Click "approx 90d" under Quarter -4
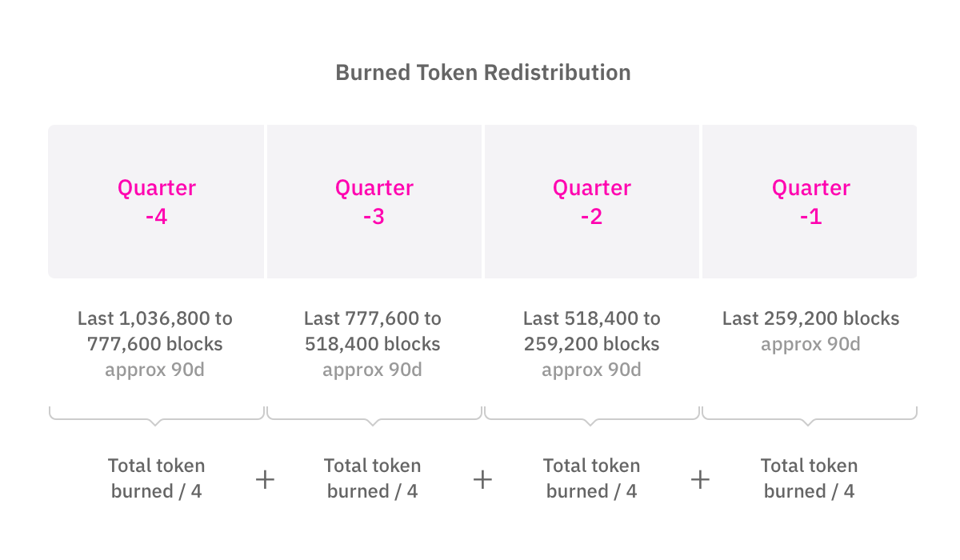The height and width of the screenshot is (560, 960). click(155, 370)
